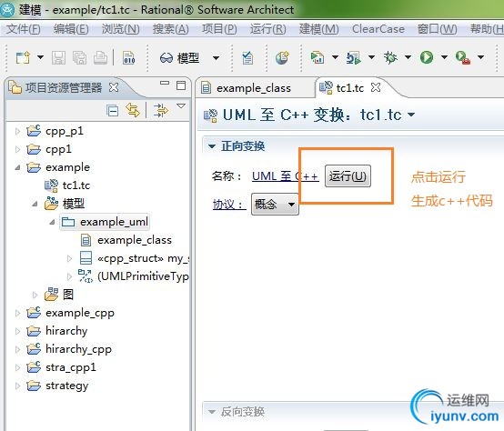The width and height of the screenshot is (504, 431).
Task: Open the New wizard dropdown arrow
Action: [40, 57]
